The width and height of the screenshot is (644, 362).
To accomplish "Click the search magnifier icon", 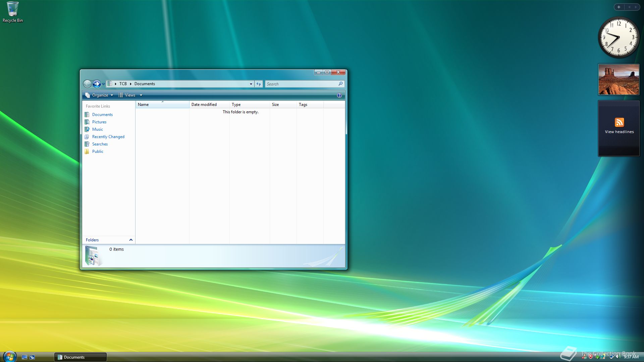I will coord(340,84).
